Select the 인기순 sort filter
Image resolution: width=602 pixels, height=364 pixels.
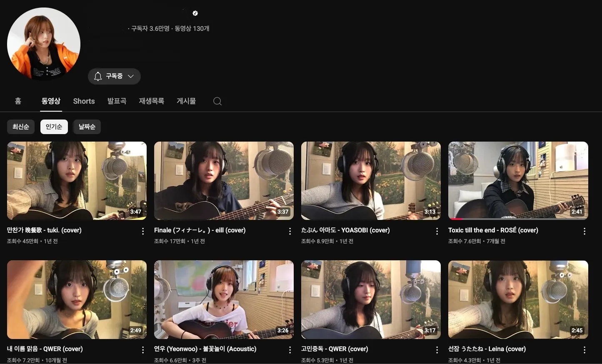[54, 127]
